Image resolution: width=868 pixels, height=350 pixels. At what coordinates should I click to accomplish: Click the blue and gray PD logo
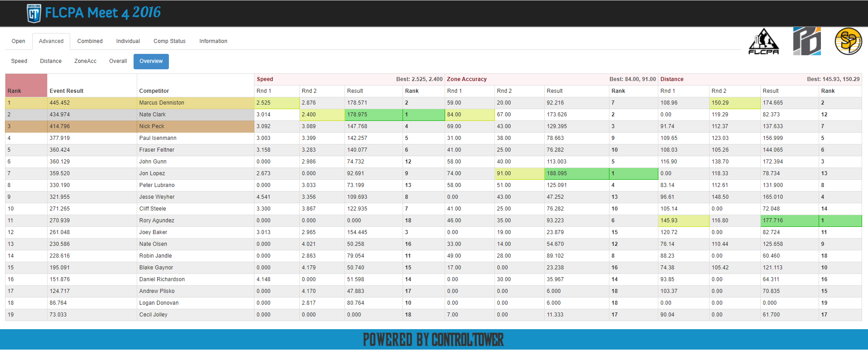806,41
